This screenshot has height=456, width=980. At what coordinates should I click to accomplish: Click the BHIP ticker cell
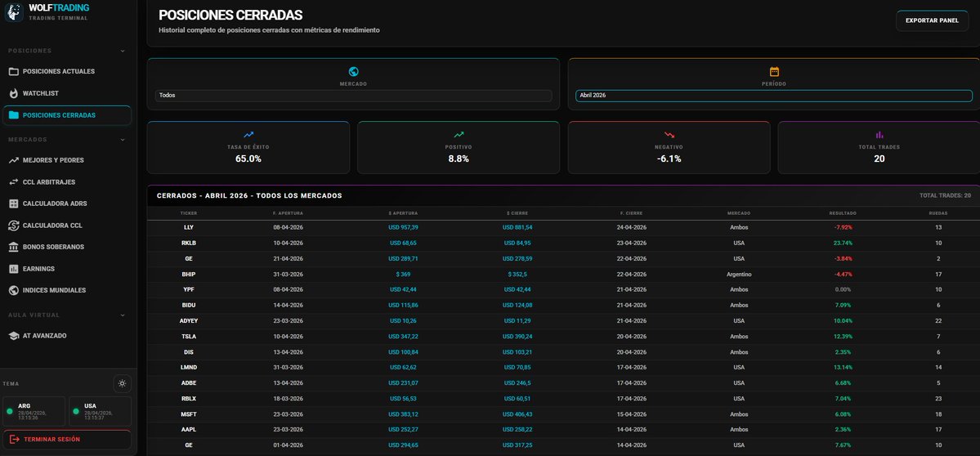189,275
